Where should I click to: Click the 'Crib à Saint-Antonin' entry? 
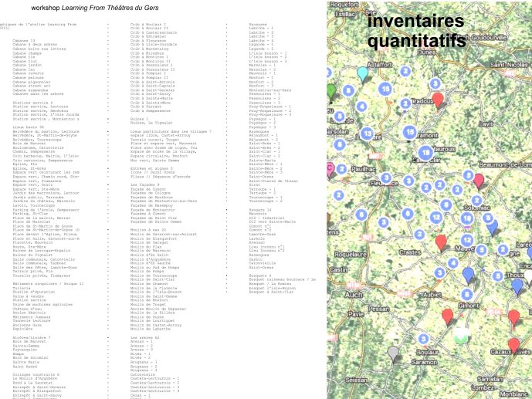pyautogui.click(x=153, y=82)
